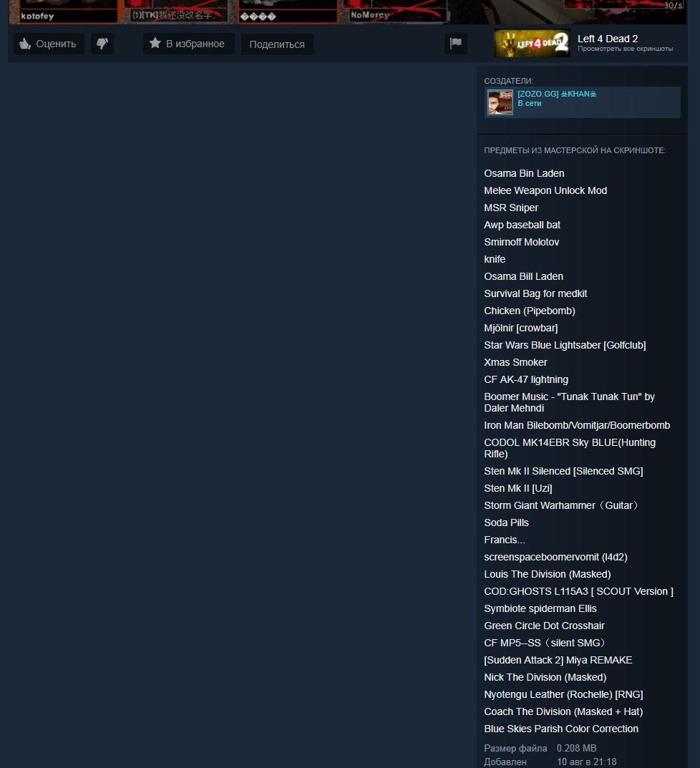Select Green Circle Dot Crosshair link
Image resolution: width=700 pixels, height=768 pixels.
pyautogui.click(x=544, y=626)
